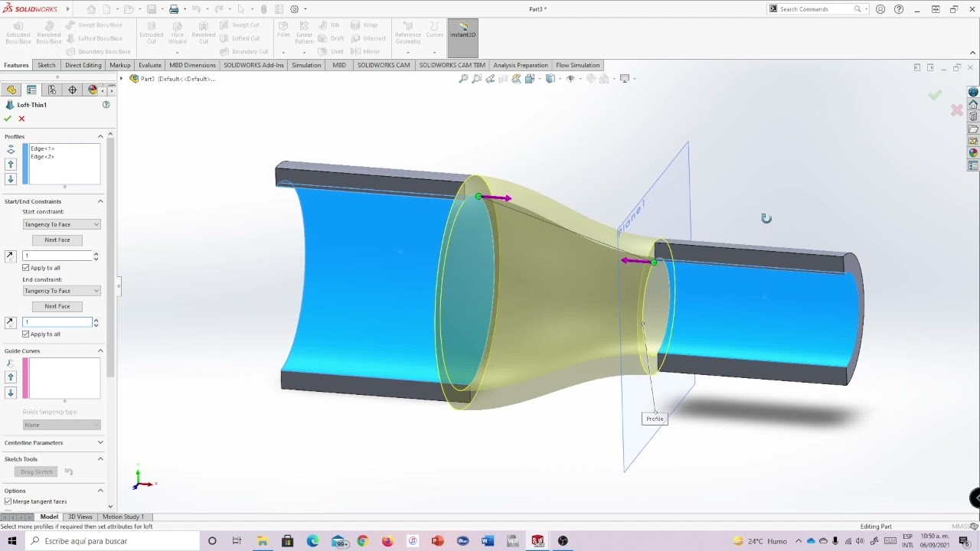The width and height of the screenshot is (980, 551).
Task: Open File Explorer folder in the task pane
Action: (x=973, y=129)
